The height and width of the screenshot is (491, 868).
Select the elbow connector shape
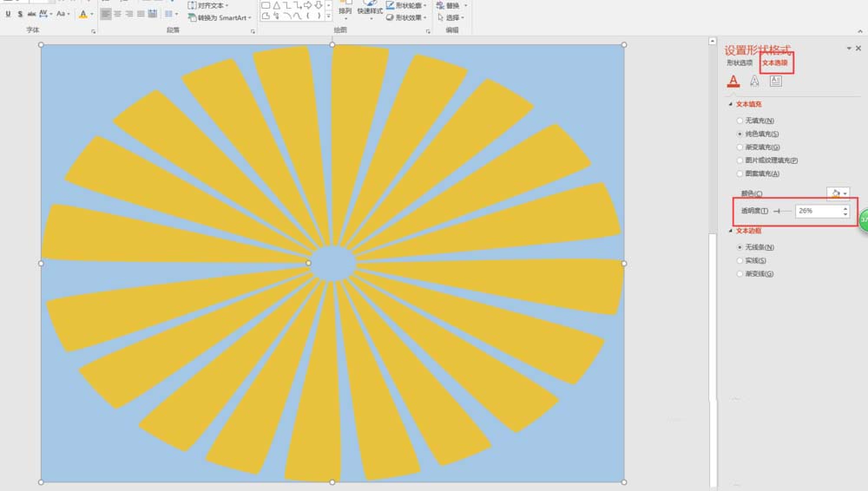[x=286, y=5]
